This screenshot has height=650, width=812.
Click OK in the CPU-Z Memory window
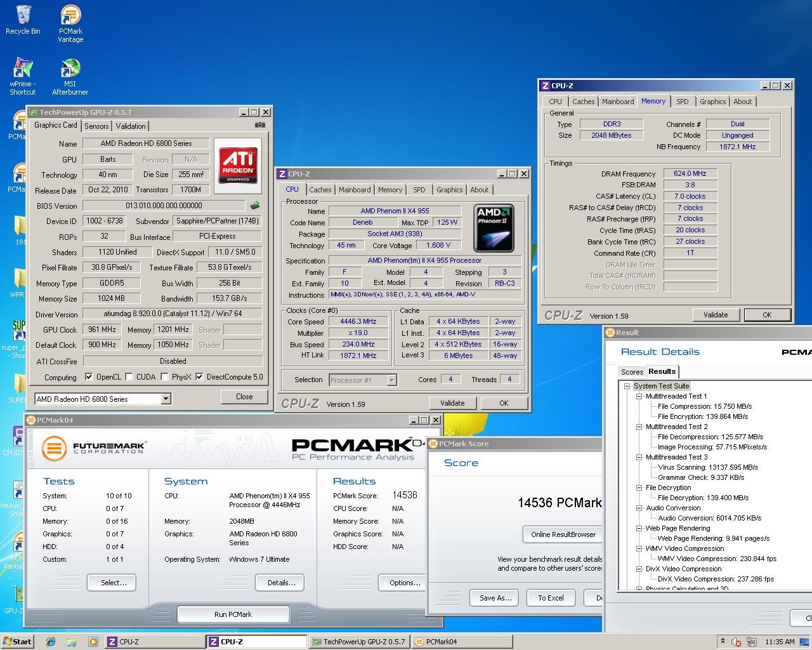tap(767, 315)
